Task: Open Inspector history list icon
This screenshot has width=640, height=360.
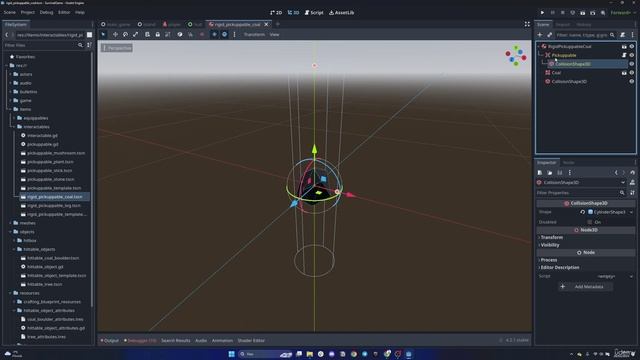Action: 632,173
